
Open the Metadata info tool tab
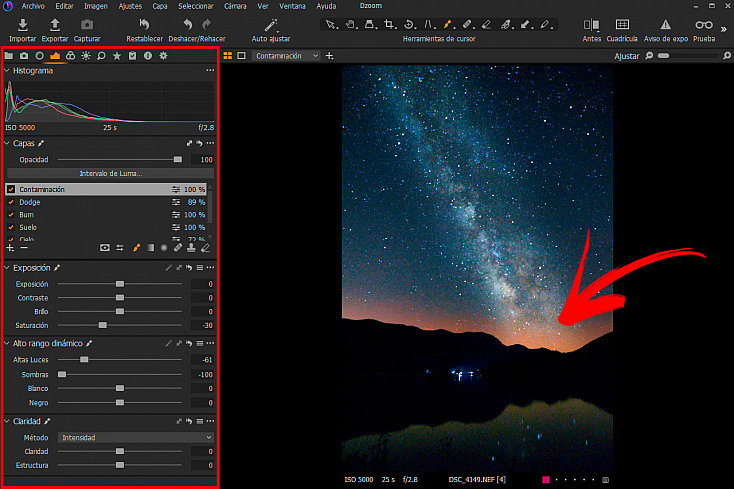[x=148, y=56]
